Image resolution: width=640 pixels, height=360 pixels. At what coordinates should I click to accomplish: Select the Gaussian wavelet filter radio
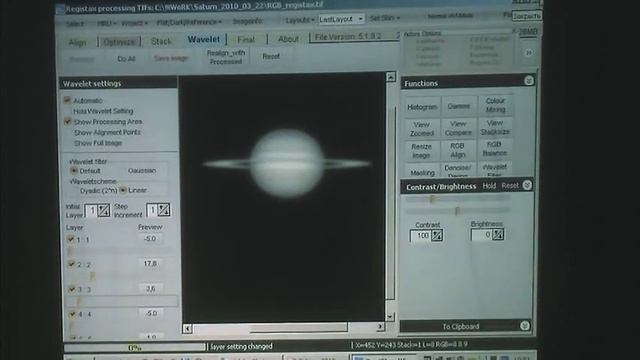(142, 171)
